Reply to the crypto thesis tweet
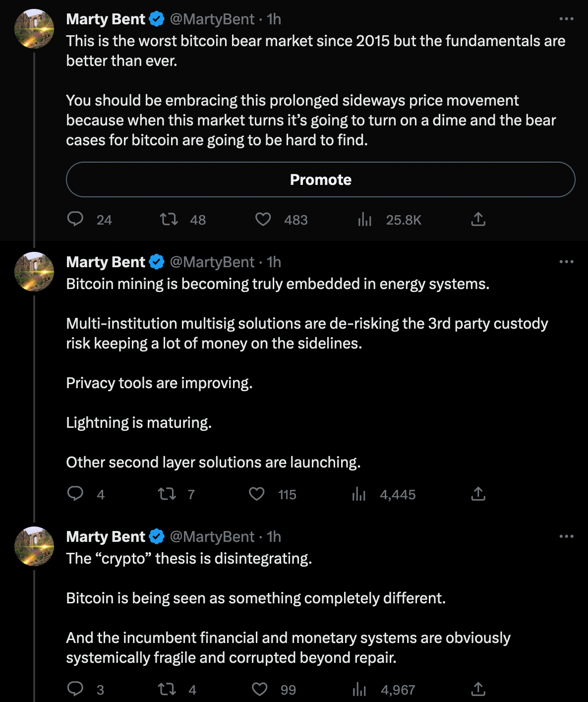Screen dimensions: 588x702 (75, 689)
